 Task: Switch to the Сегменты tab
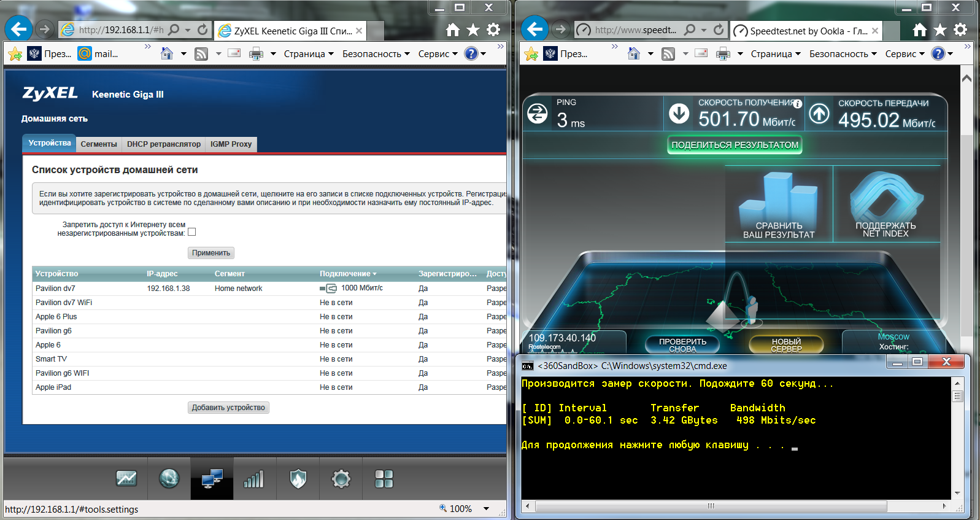pos(99,144)
